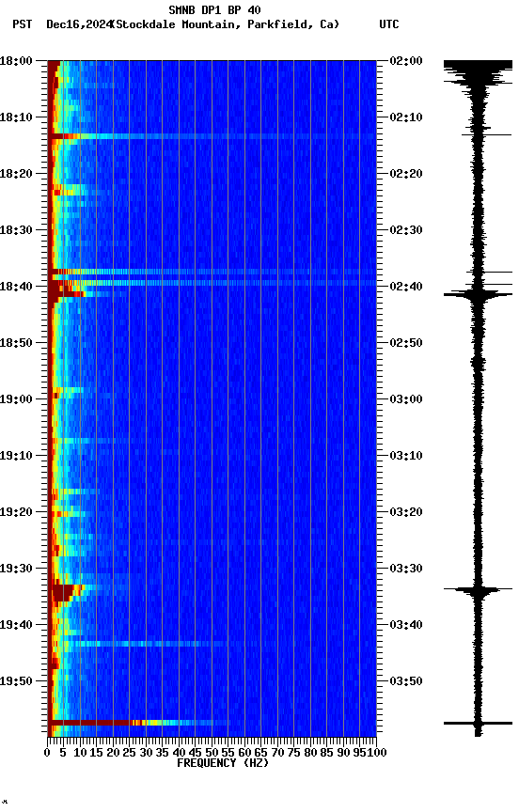Click the broadband event streak near 18:13
The height and width of the screenshot is (812, 519).
pyautogui.click(x=212, y=136)
